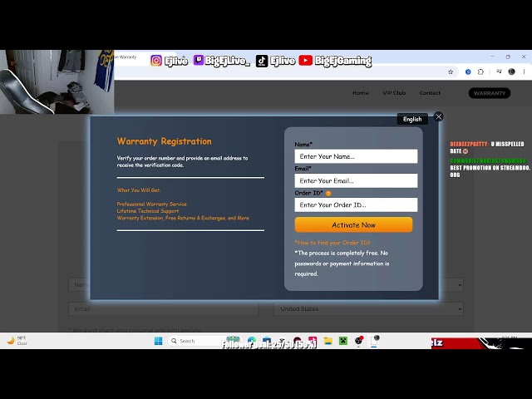
Task: Open the VIP Club menu item
Action: (394, 93)
